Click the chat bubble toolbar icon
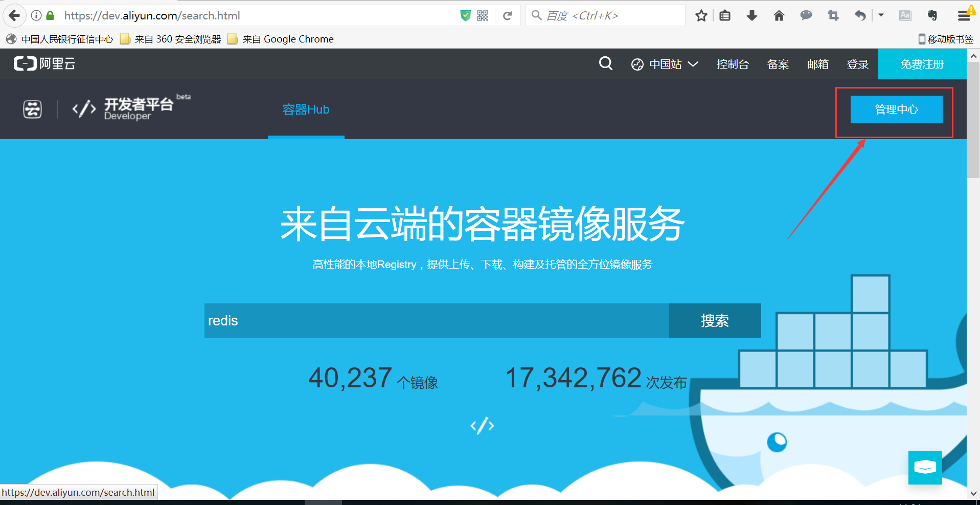This screenshot has width=980, height=505. (806, 15)
